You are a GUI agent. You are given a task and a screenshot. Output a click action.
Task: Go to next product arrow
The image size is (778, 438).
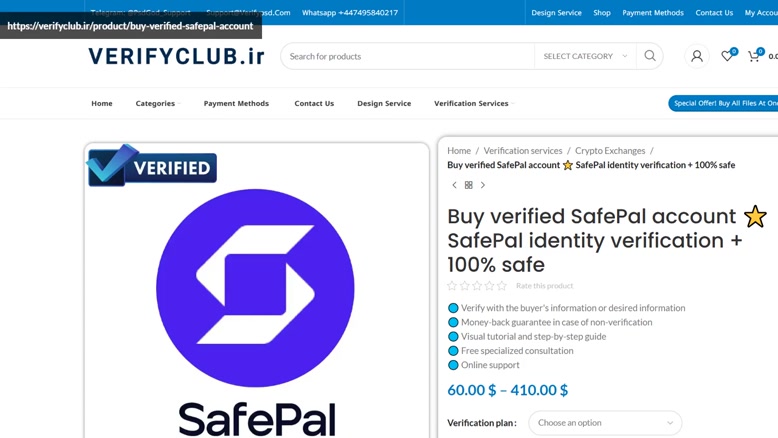(x=483, y=185)
